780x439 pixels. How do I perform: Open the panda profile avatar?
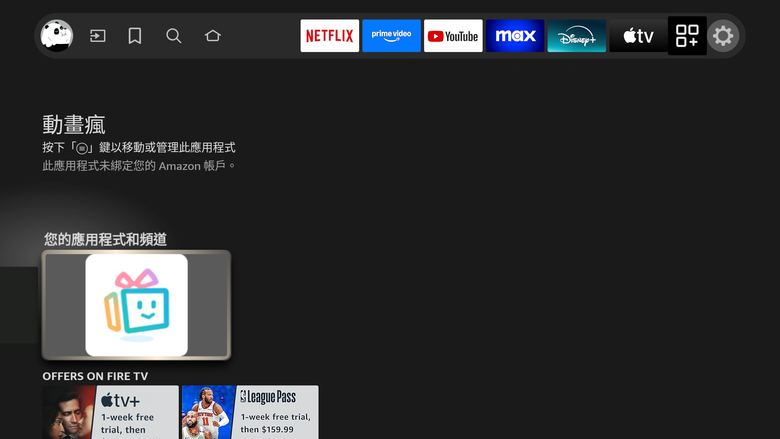[57, 36]
